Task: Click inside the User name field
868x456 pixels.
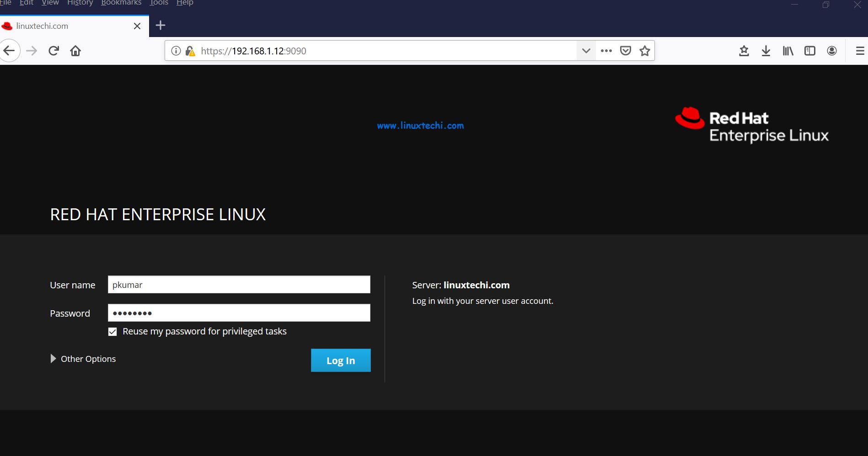Action: [x=238, y=284]
